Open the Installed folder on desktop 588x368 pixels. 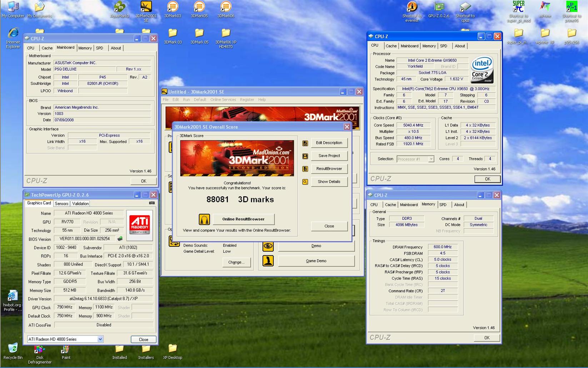pos(119,352)
